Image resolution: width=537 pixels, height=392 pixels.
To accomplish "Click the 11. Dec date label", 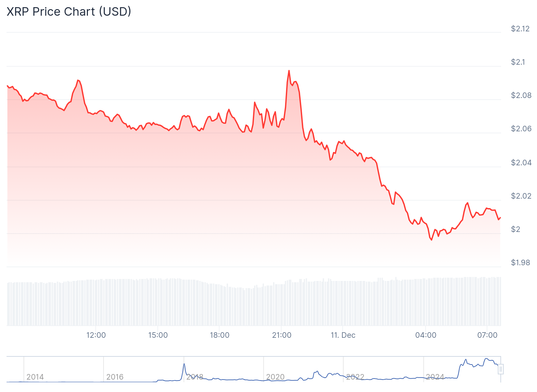I will 343,335.
